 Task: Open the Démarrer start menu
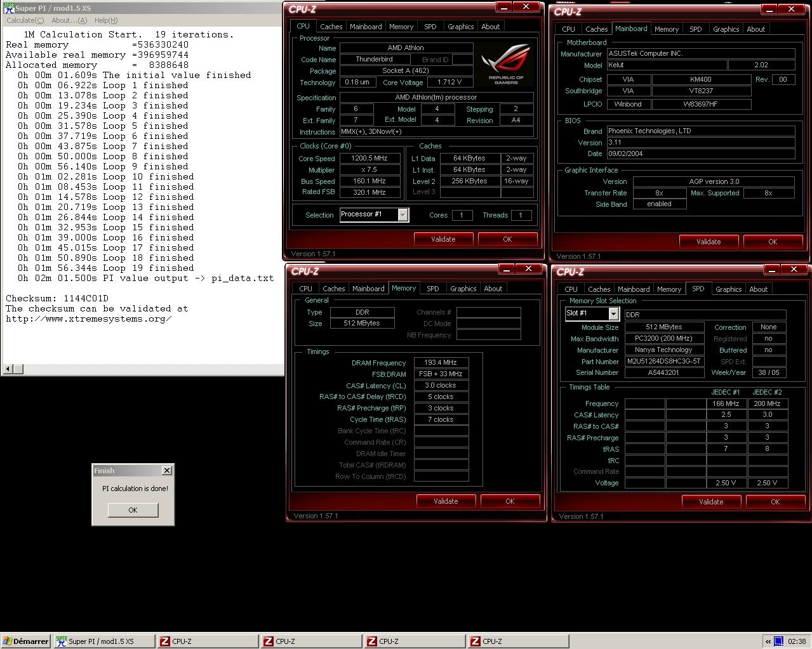(x=25, y=641)
